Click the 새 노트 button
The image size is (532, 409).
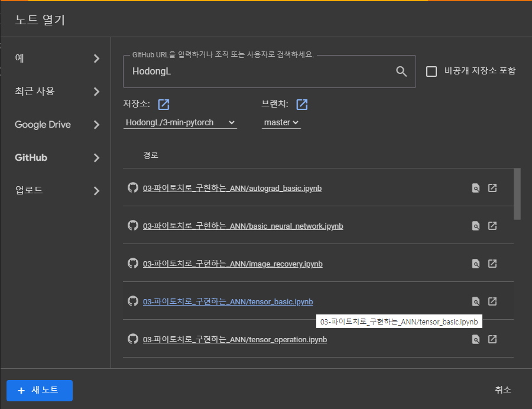(40, 391)
